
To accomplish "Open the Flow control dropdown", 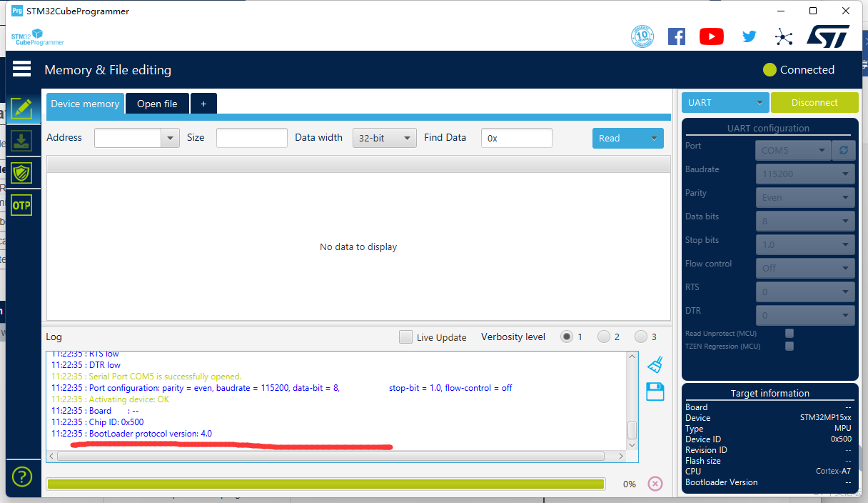I will [805, 268].
